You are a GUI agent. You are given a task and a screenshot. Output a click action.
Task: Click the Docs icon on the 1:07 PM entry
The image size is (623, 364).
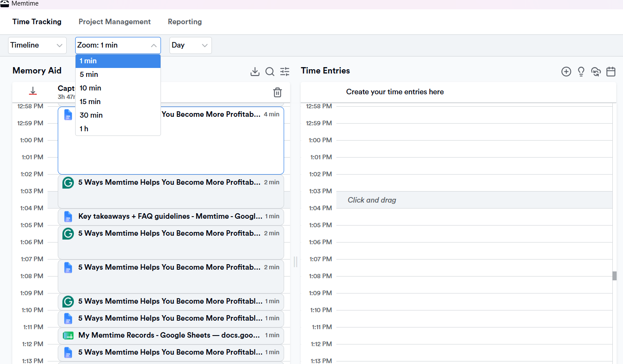pyautogui.click(x=68, y=268)
